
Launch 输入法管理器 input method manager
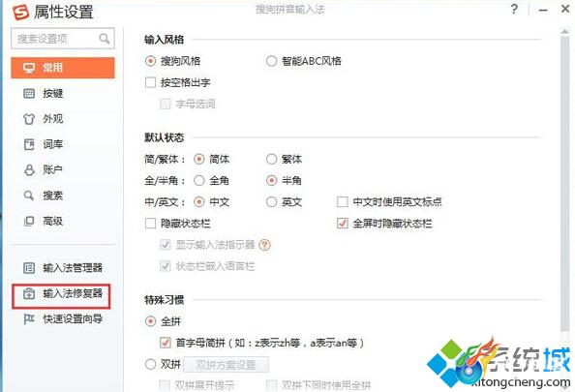(x=63, y=268)
